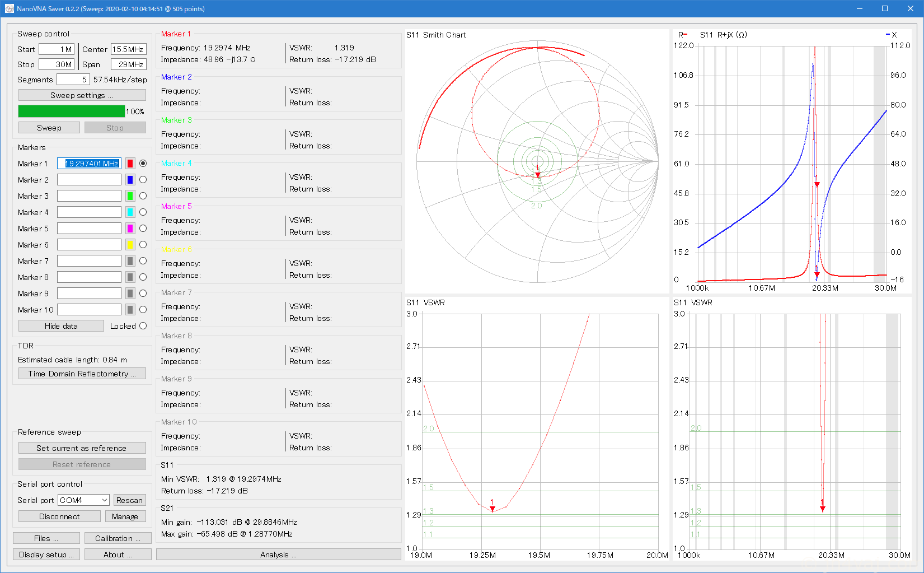Select the Marker 5 radio button
Image resolution: width=924 pixels, height=573 pixels.
(143, 229)
